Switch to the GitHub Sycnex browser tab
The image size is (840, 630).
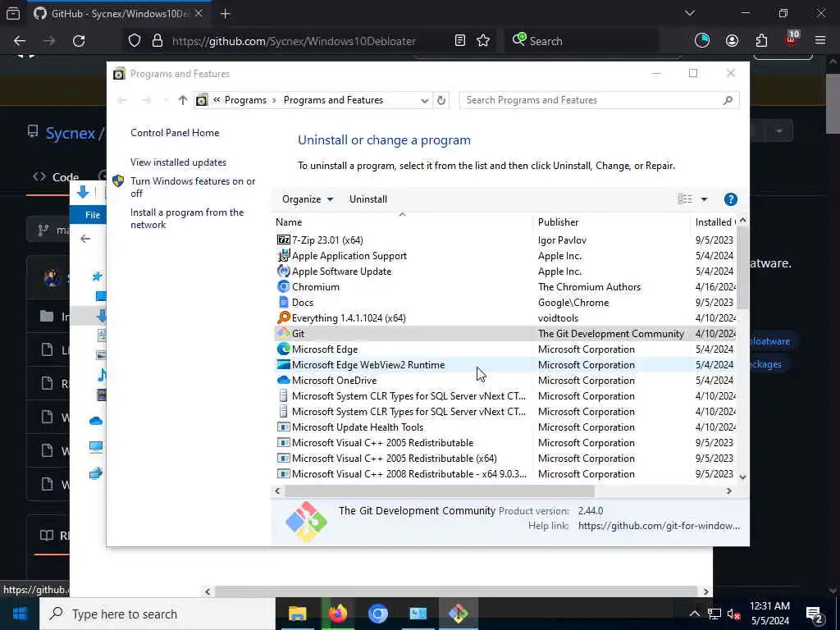click(x=119, y=13)
